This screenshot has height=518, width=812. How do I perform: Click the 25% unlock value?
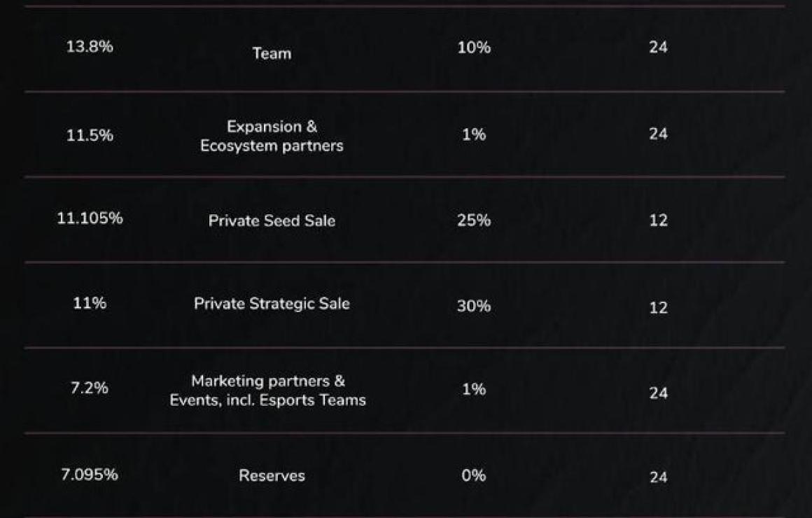[474, 220]
